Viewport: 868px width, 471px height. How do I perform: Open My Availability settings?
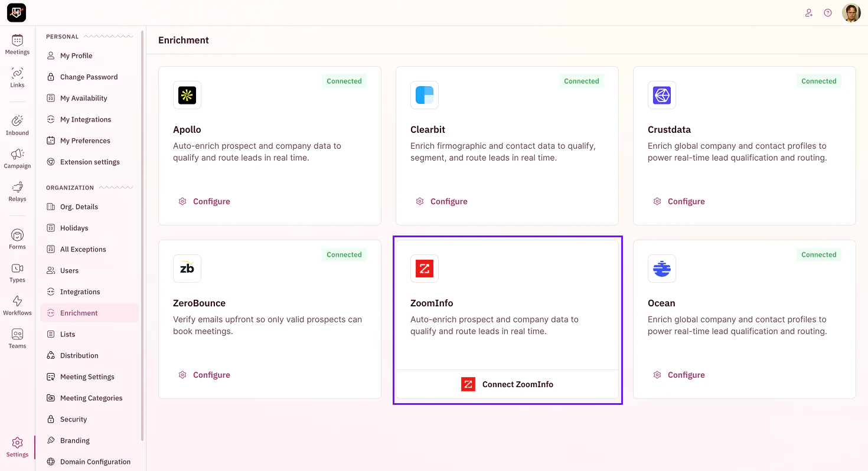tap(89, 98)
